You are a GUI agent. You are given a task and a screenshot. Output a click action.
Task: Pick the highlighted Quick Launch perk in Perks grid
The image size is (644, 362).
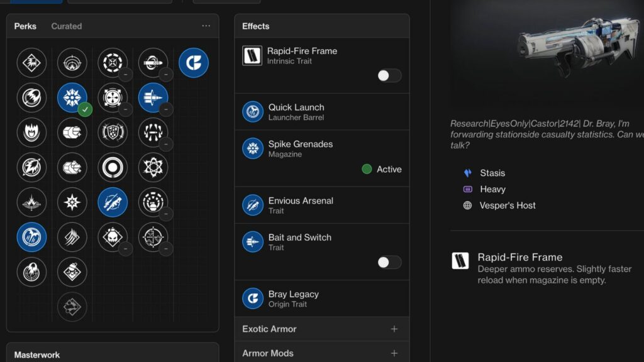31,237
